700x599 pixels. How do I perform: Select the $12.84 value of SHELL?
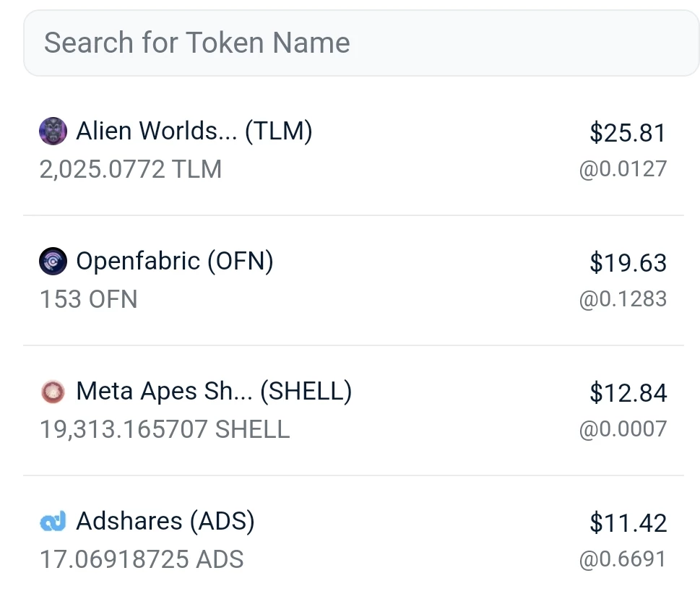point(628,393)
